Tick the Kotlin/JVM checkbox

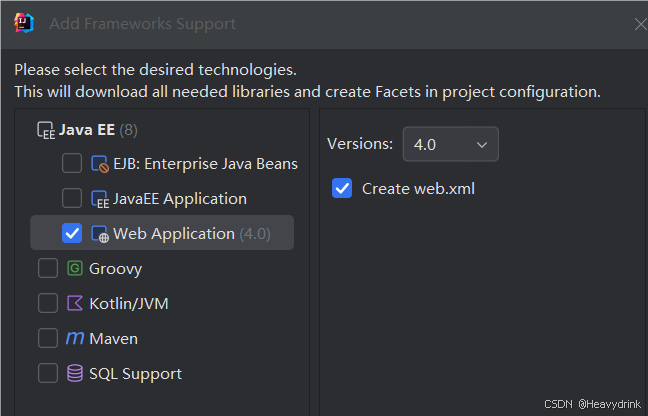[x=48, y=303]
